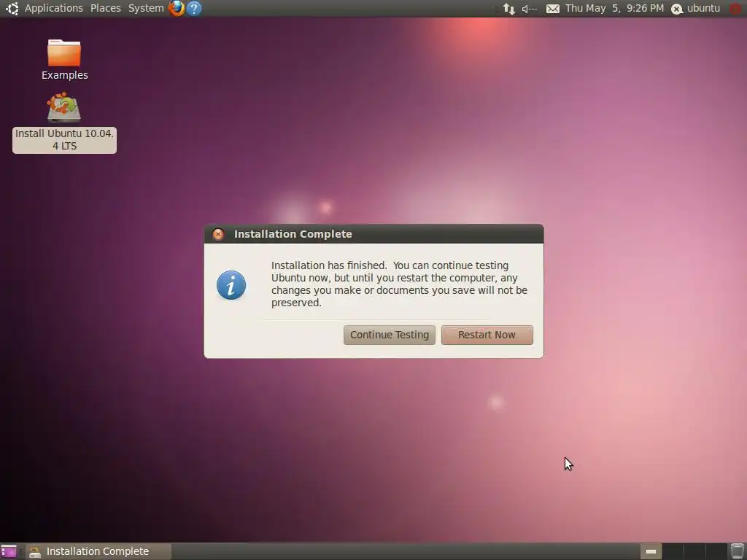Image resolution: width=747 pixels, height=560 pixels.
Task: Switch to the third workspace
Action: point(694,551)
